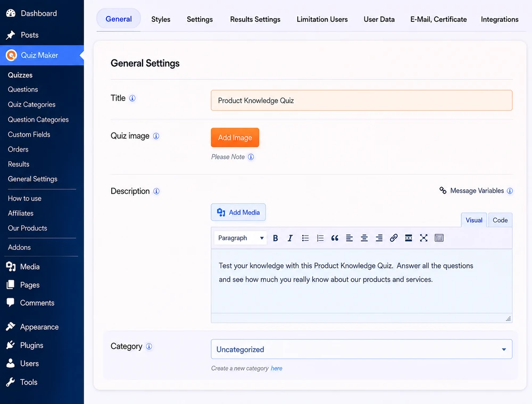The height and width of the screenshot is (404, 532).
Task: Click the Add Media button
Action: pos(238,212)
